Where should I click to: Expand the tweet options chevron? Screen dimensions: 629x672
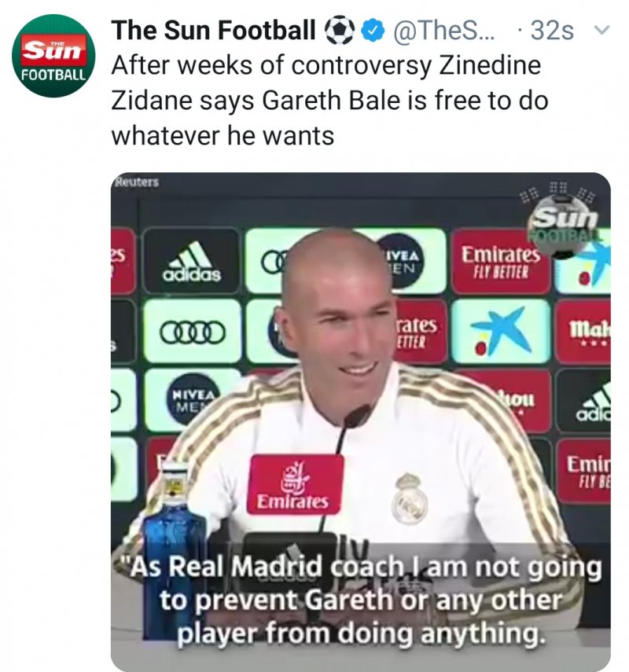[601, 30]
